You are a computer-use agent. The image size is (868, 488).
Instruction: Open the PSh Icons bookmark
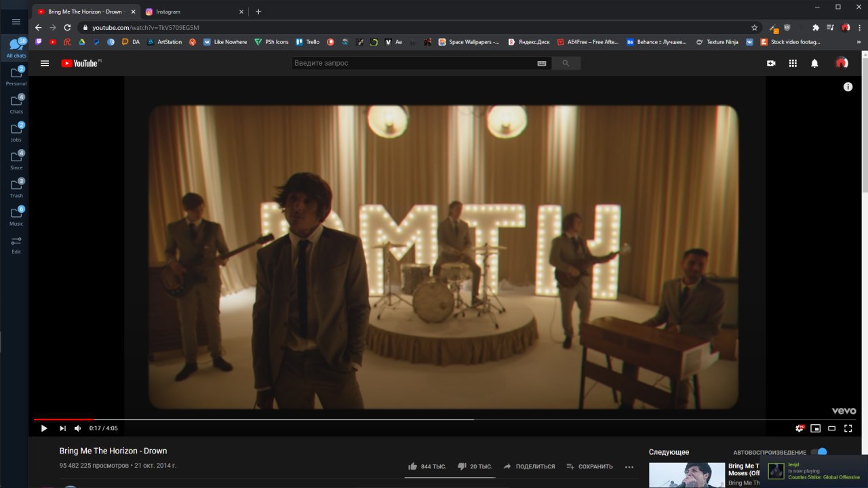click(272, 42)
